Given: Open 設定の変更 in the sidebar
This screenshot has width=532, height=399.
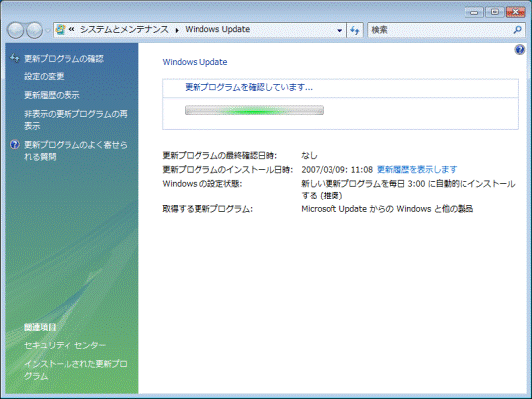Looking at the screenshot, I should coord(44,76).
